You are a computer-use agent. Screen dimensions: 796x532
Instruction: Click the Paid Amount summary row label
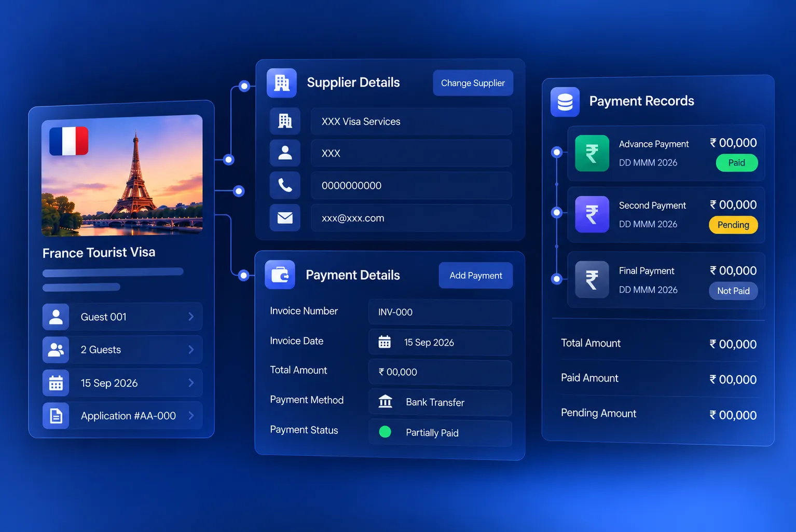589,378
